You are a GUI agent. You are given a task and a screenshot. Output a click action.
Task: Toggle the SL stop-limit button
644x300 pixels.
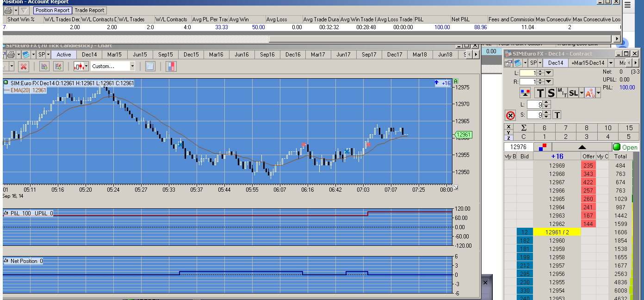coord(573,93)
